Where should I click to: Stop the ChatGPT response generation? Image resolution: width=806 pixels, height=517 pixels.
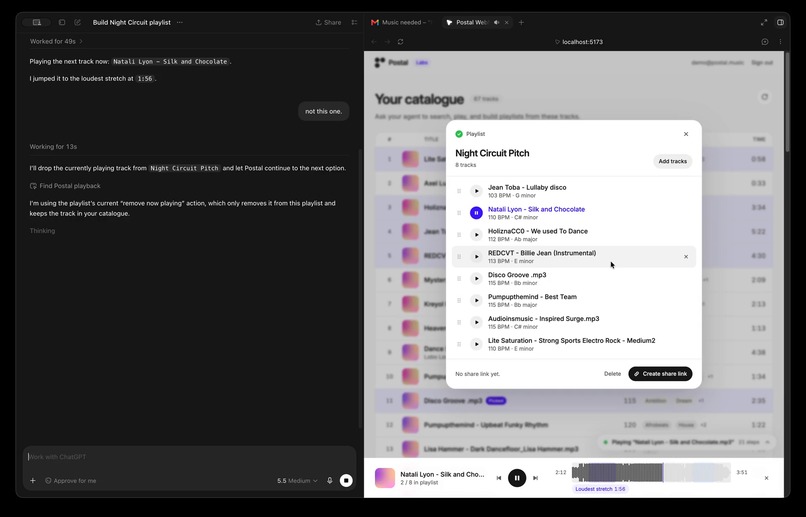point(346,481)
